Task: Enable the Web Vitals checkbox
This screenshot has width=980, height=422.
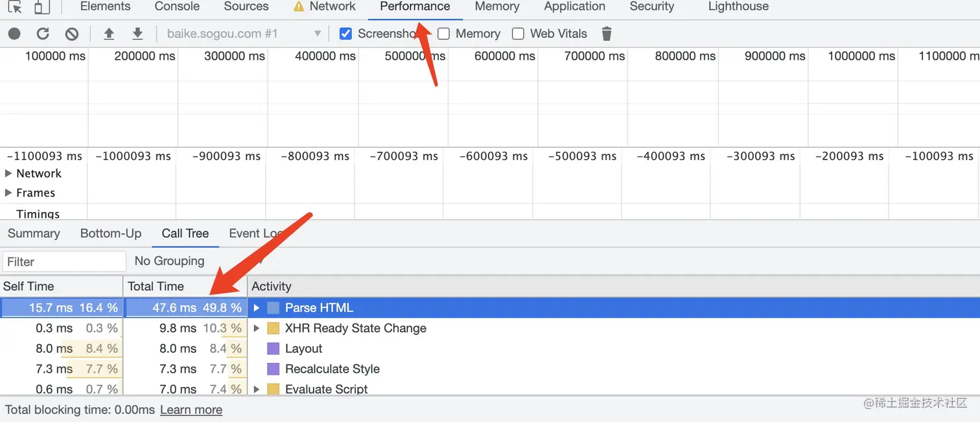Action: tap(518, 34)
